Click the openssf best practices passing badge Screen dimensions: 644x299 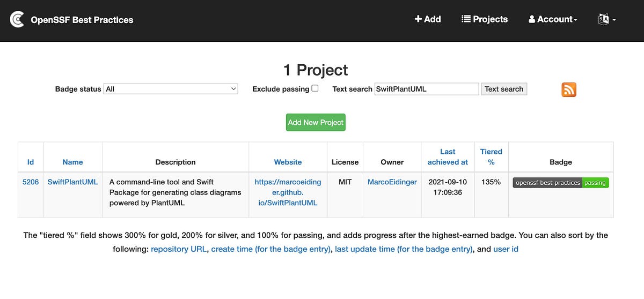coord(561,183)
